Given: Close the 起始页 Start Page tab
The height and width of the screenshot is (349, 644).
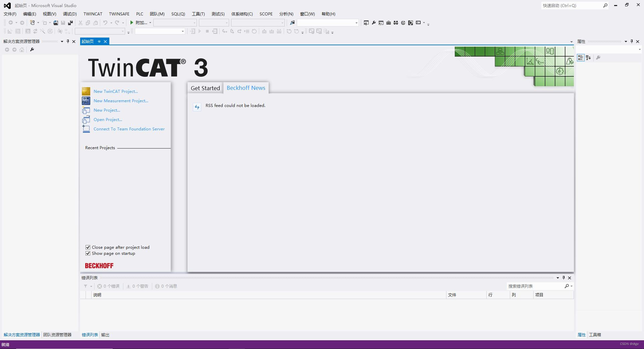Looking at the screenshot, I should tap(105, 41).
